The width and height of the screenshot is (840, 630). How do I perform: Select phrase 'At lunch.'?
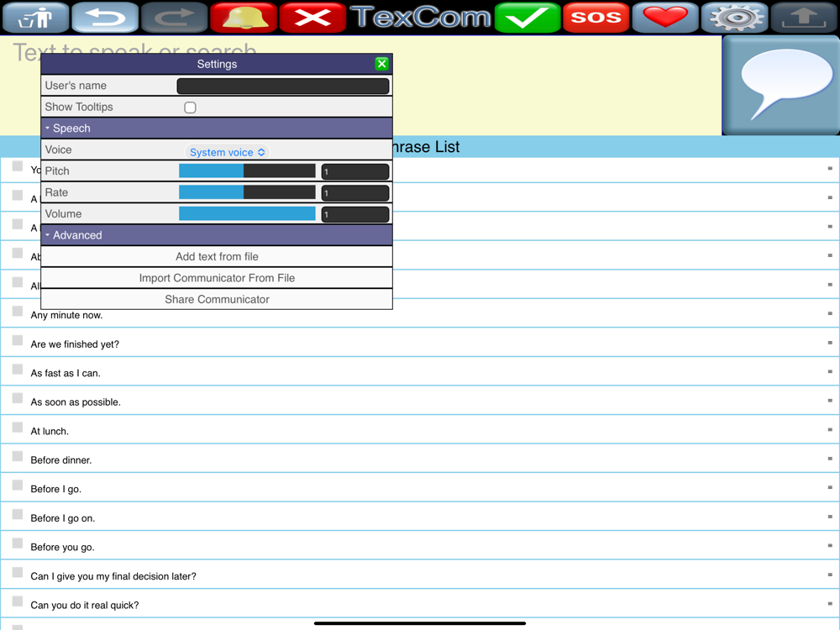coord(50,431)
